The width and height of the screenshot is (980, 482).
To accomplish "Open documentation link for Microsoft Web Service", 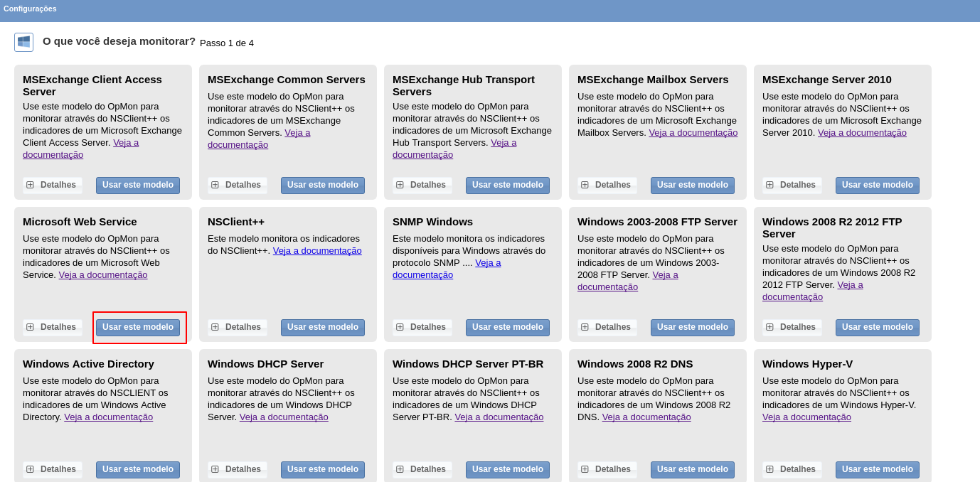I will click(x=103, y=275).
